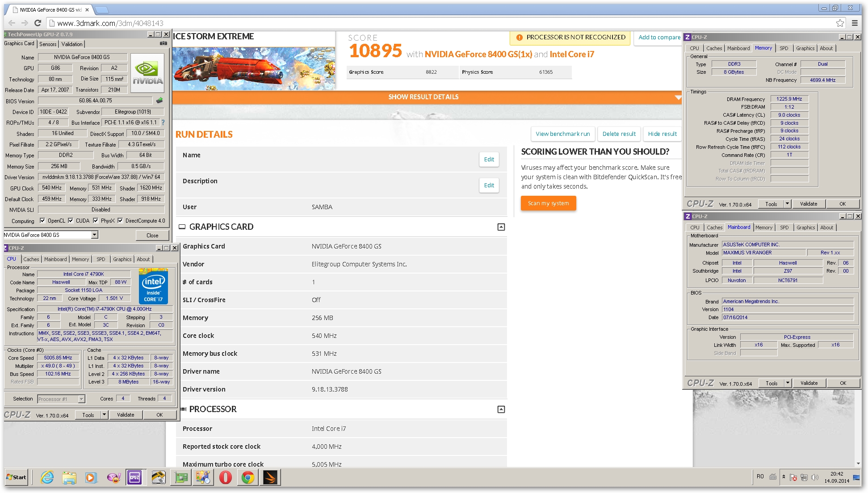Open Action Center flag tray icon
This screenshot has height=493, width=868.
(x=793, y=477)
